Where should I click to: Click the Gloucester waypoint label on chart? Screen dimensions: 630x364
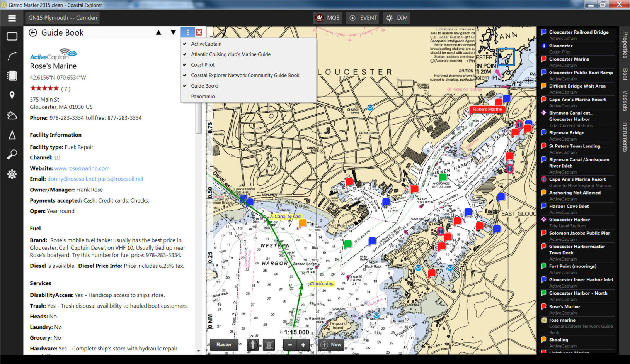coord(321,284)
